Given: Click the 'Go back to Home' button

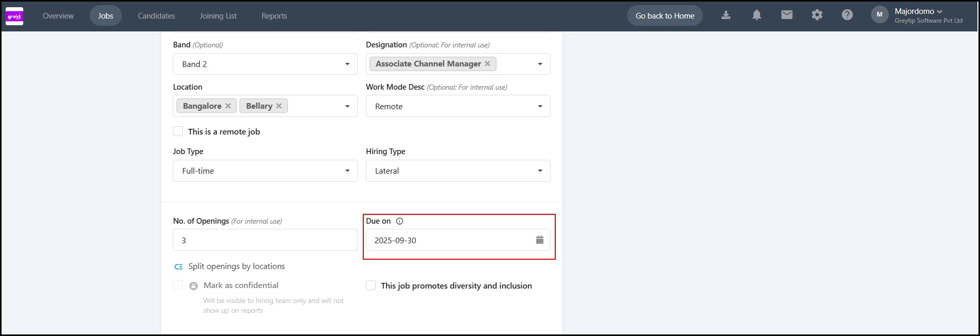Looking at the screenshot, I should [665, 16].
